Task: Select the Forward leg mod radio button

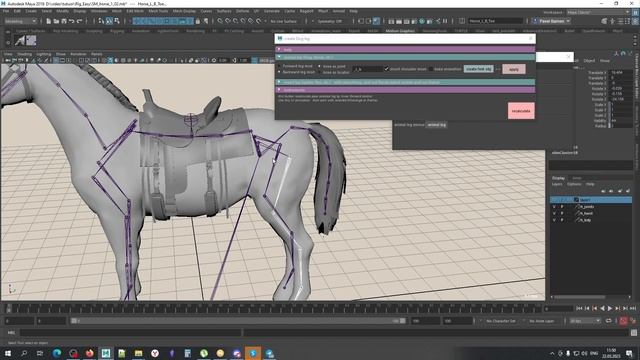Action: 280,66
